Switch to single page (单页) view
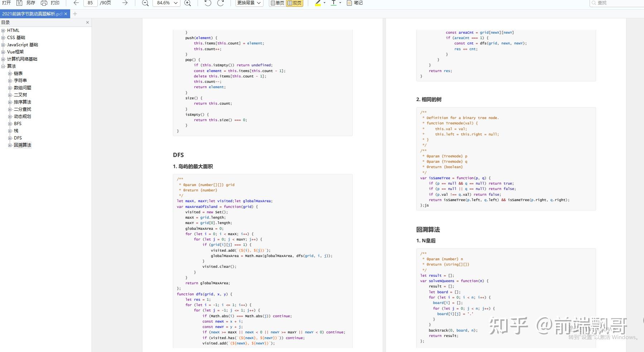The height and width of the screenshot is (352, 644). (x=277, y=3)
